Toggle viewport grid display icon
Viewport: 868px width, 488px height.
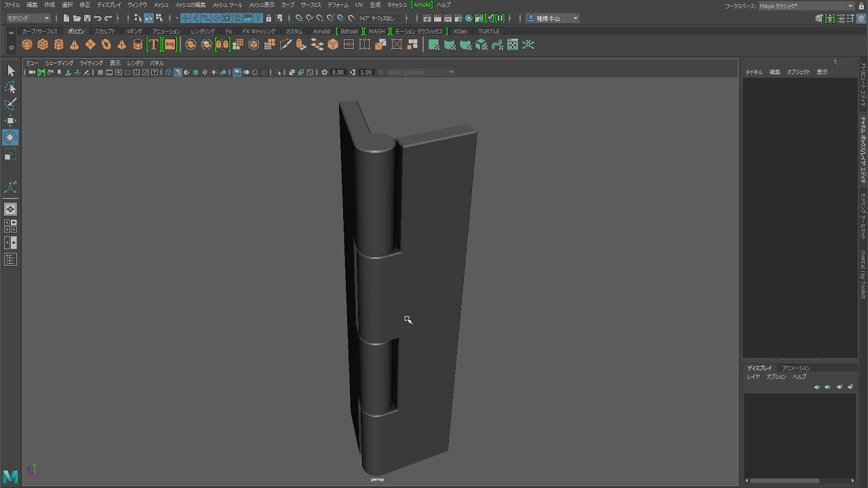pyautogui.click(x=100, y=73)
